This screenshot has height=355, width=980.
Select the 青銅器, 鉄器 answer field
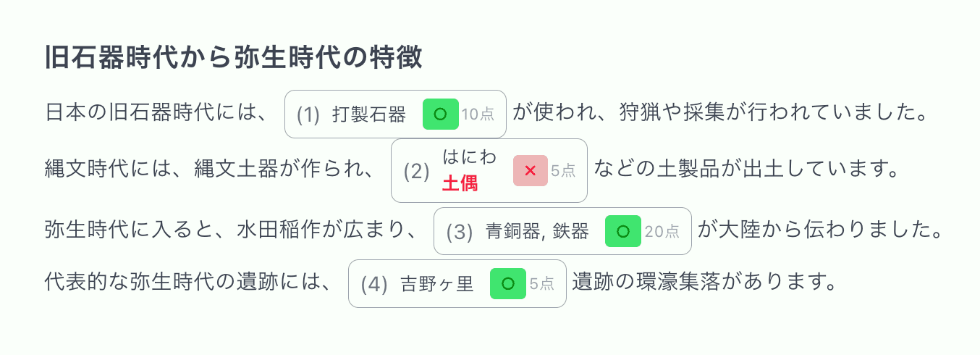[x=536, y=232]
